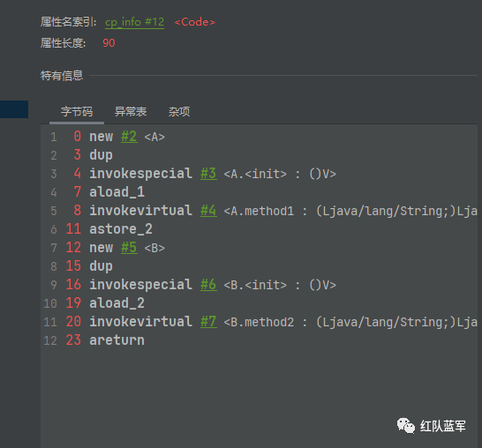
Task: Switch to the 异常表 tab
Action: [131, 112]
